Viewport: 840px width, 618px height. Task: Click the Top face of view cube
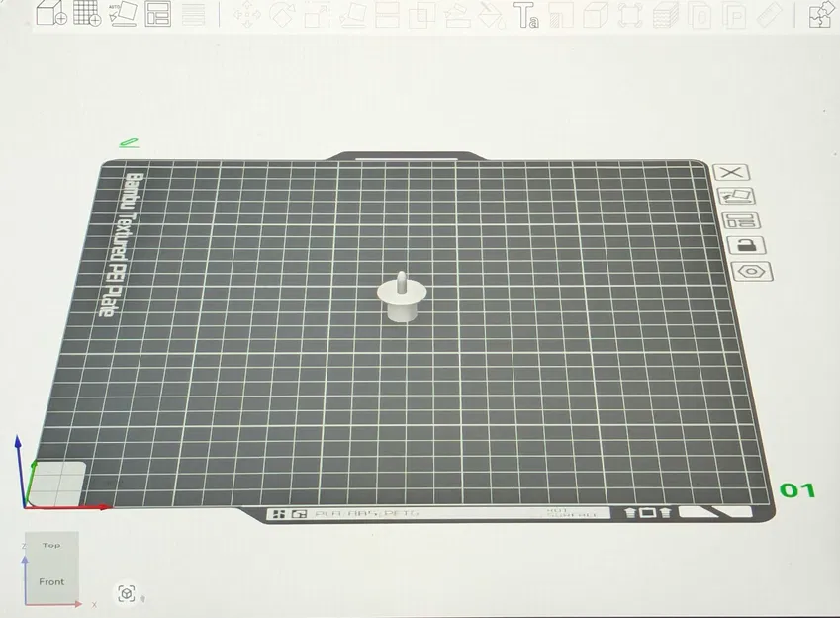51,545
